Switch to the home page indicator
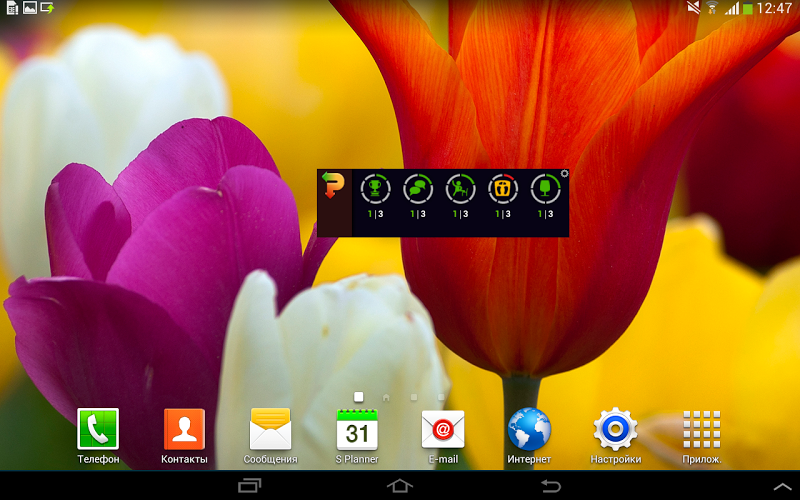 pyautogui.click(x=386, y=397)
